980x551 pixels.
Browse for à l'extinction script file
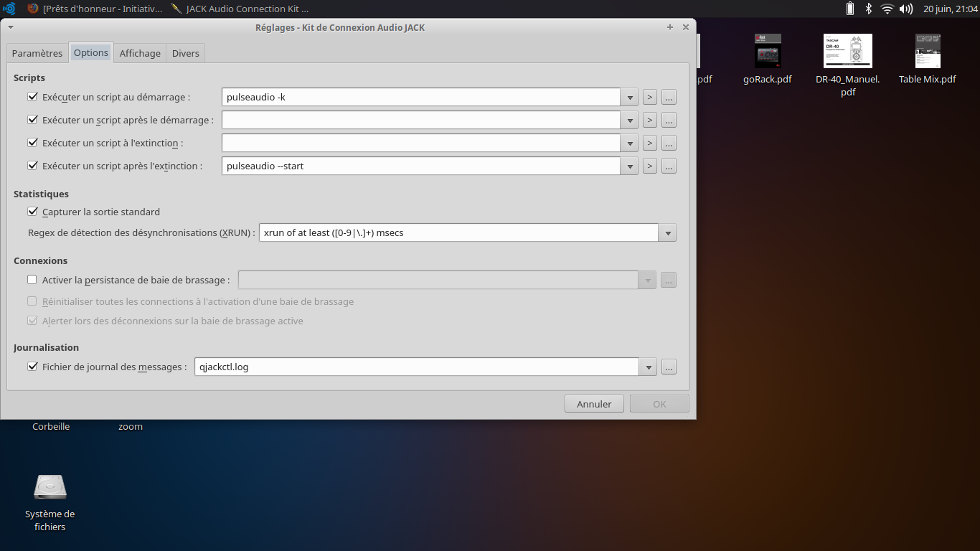[x=669, y=143]
